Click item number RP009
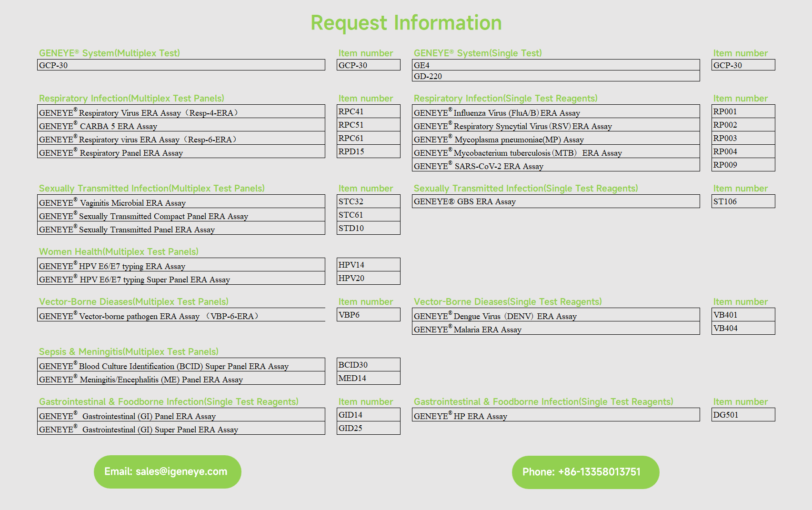The height and width of the screenshot is (510, 812). point(743,165)
